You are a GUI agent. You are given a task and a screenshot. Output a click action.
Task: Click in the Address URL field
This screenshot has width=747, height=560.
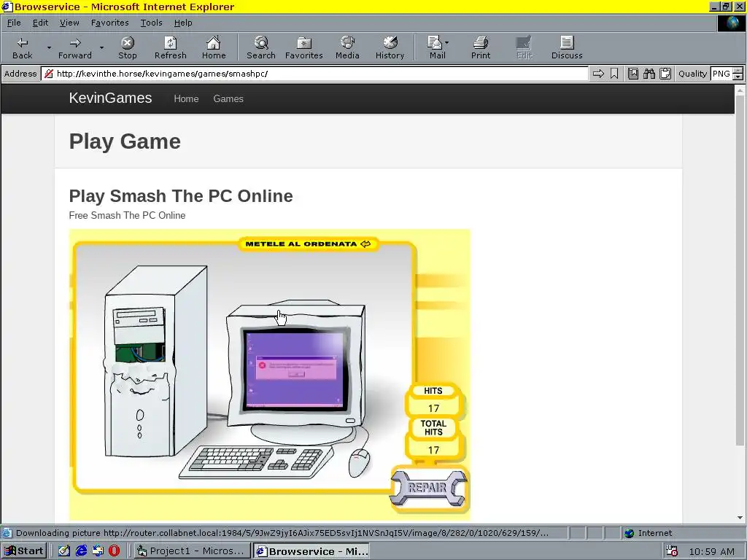click(x=314, y=74)
